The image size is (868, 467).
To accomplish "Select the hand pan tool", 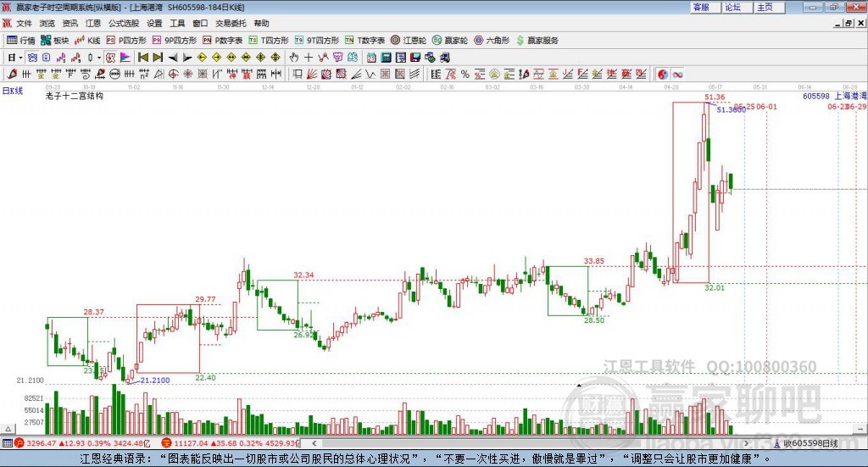I will click(x=294, y=58).
